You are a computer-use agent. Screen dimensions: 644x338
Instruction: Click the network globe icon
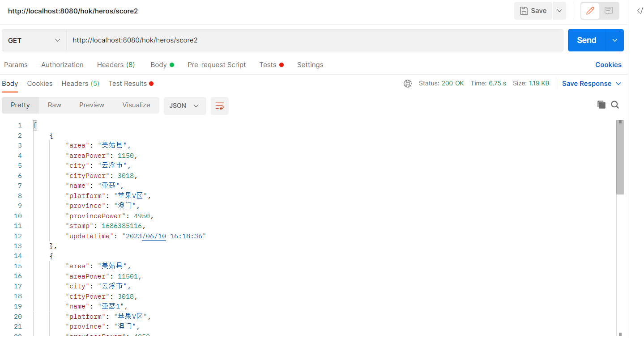click(407, 84)
